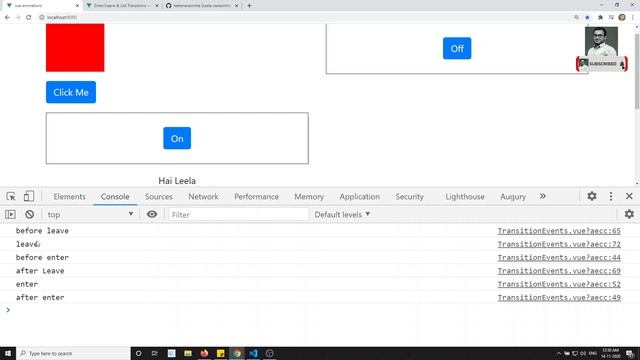Open Firefox from the taskbar
Viewport: 640px width, 360px height.
pos(204,353)
